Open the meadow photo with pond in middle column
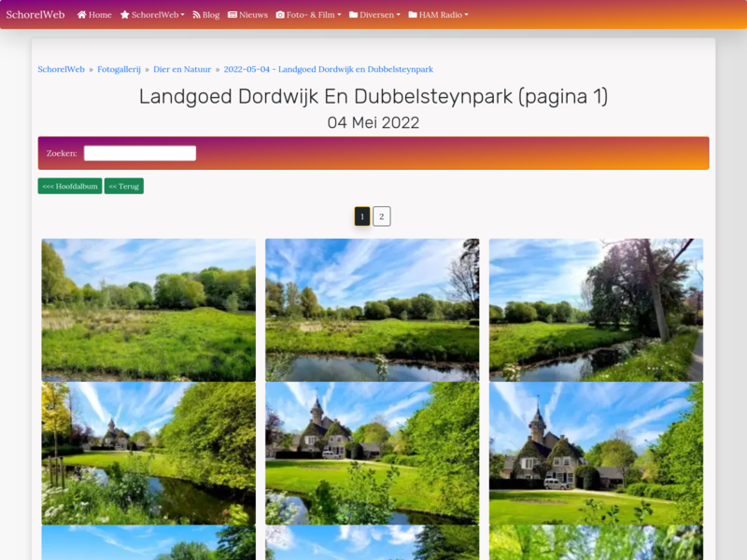747x560 pixels. pyautogui.click(x=372, y=310)
